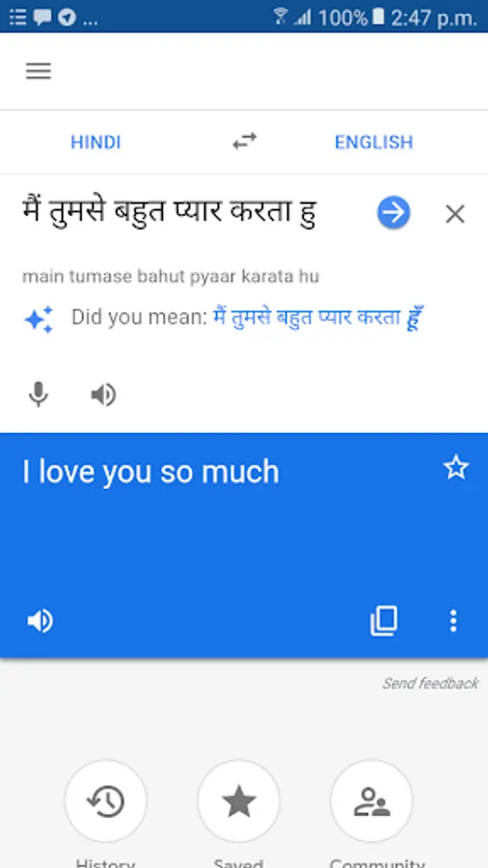Tap the sparkle suggestion icon
This screenshot has width=488, height=868.
(39, 319)
